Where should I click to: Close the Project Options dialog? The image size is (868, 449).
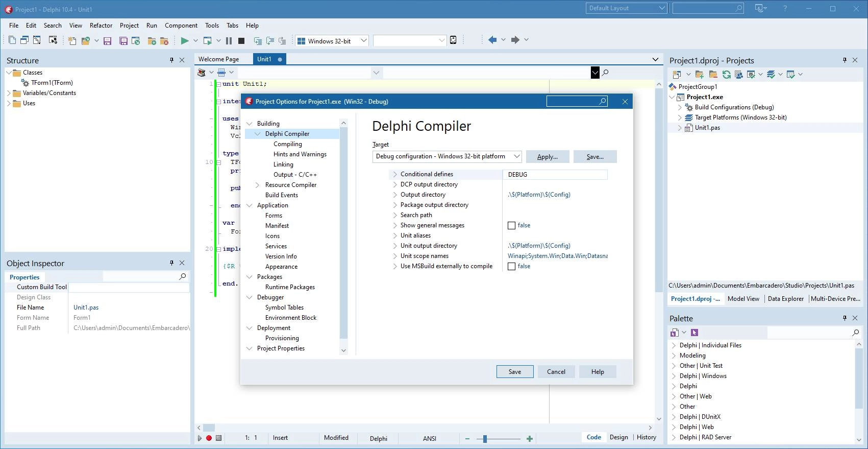pyautogui.click(x=625, y=102)
